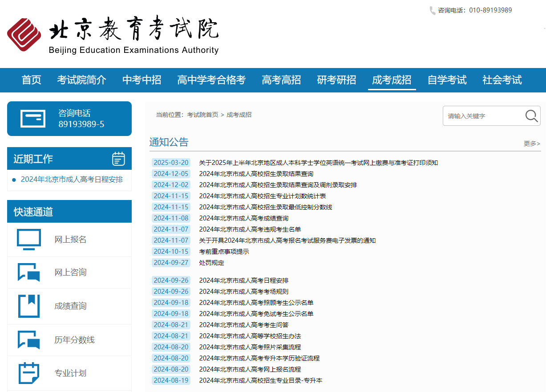The image size is (546, 392).
Task: Open 成人高等学校招生办法 notice
Action: 250,336
